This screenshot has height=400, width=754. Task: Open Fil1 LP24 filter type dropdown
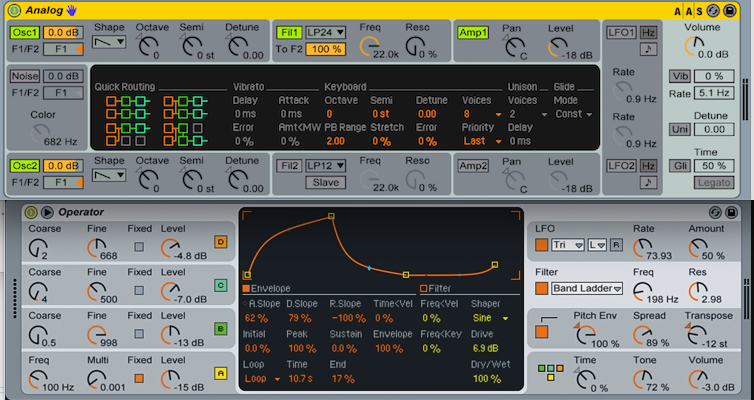click(x=326, y=32)
